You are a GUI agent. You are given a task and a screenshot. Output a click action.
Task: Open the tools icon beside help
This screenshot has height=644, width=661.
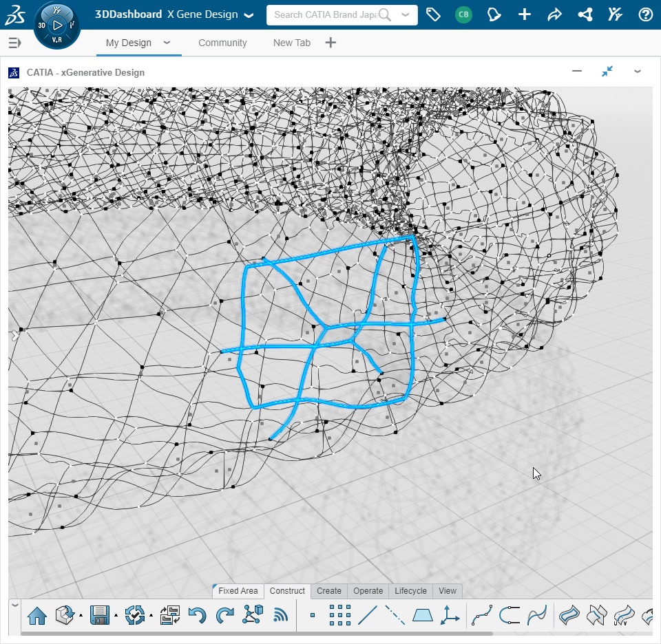615,14
